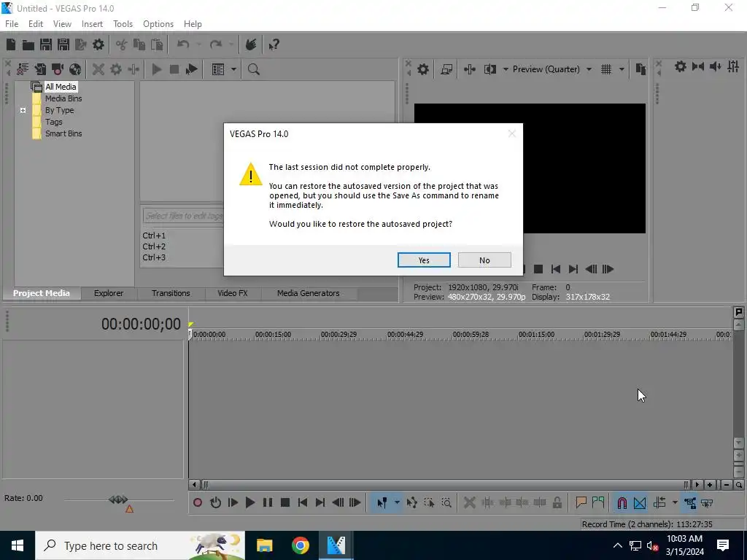Screen dimensions: 747x560
Task: Open the View menu
Action: pyautogui.click(x=62, y=24)
